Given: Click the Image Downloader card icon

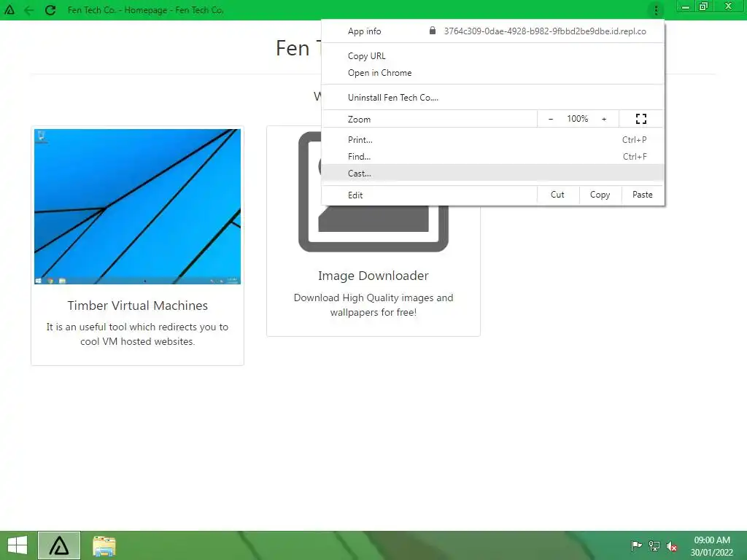Looking at the screenshot, I should pyautogui.click(x=373, y=192).
